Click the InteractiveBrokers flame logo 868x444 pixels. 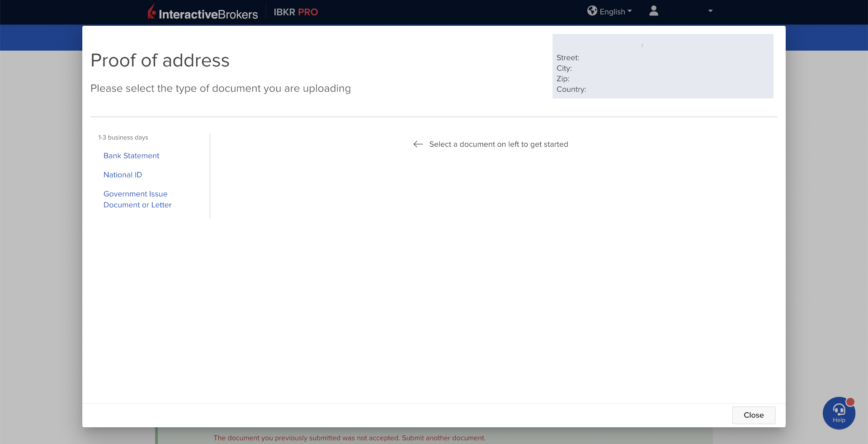pyautogui.click(x=152, y=12)
